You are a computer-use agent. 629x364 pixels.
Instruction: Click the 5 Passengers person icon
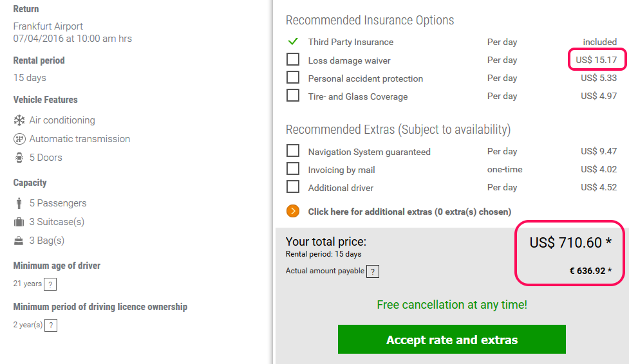point(19,203)
